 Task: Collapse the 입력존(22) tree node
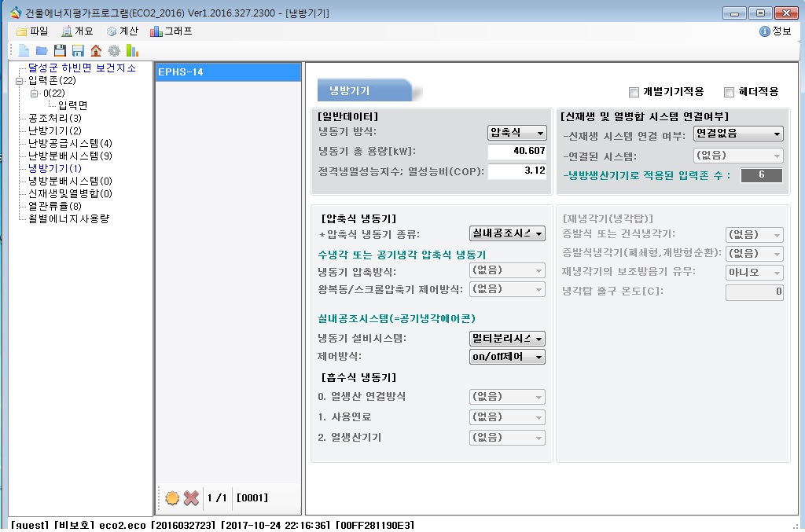pyautogui.click(x=20, y=81)
